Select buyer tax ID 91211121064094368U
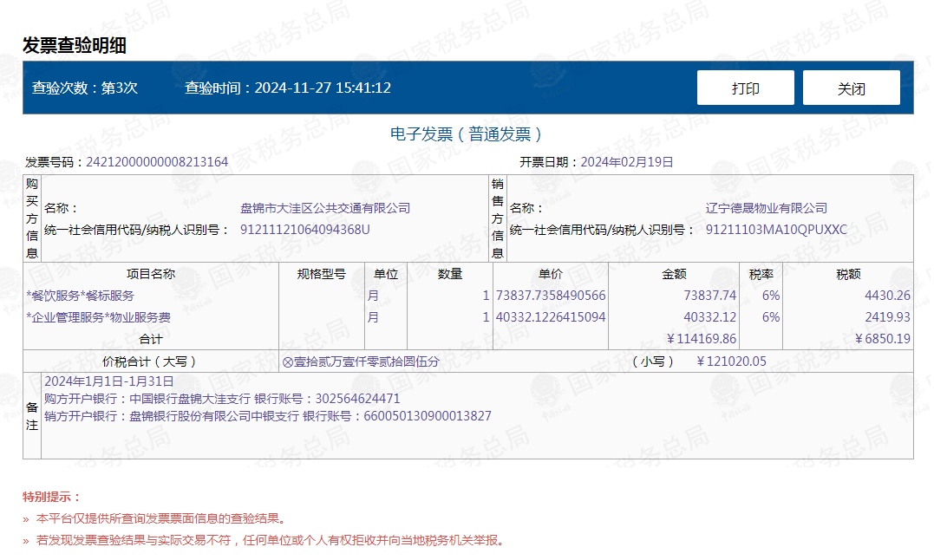 304,230
